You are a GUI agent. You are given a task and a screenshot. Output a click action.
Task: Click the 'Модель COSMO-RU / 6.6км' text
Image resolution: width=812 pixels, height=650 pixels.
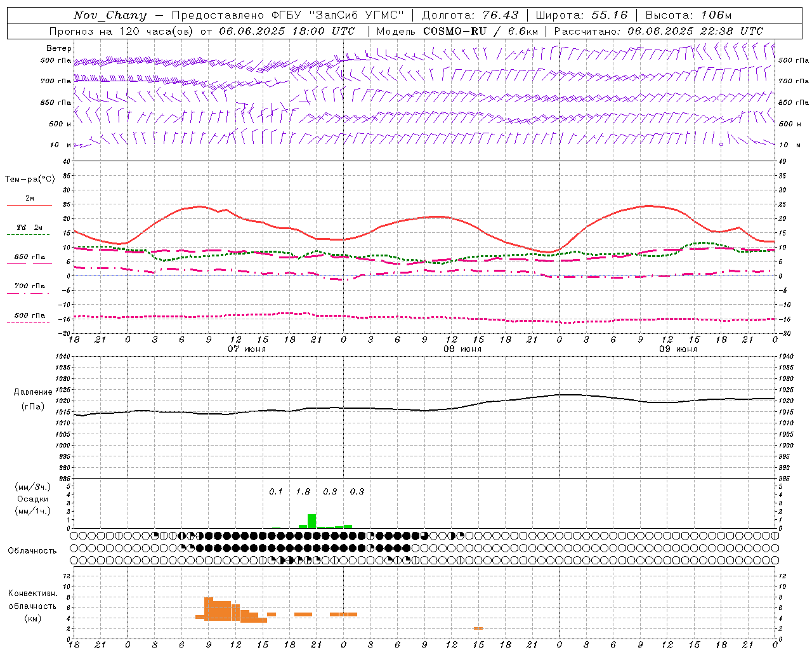[457, 31]
